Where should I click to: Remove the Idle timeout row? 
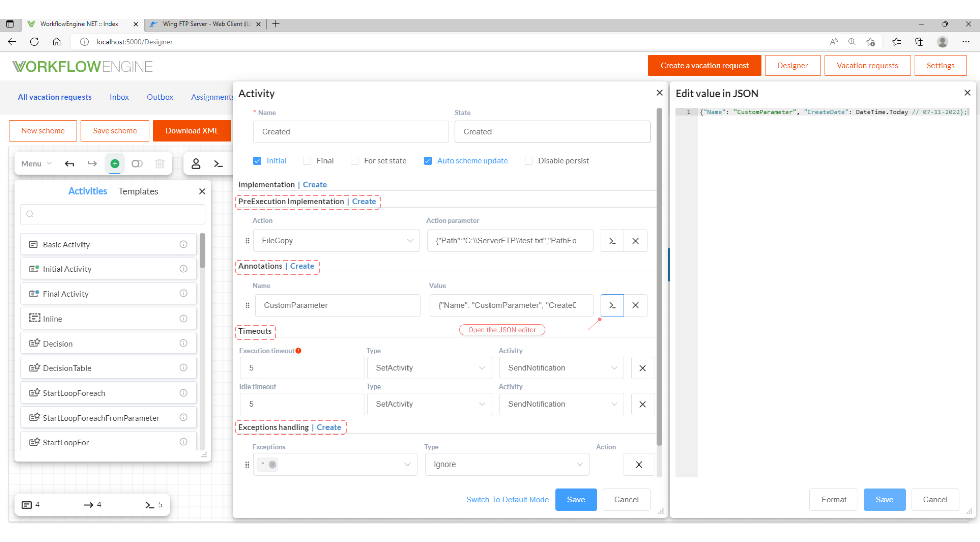(643, 404)
